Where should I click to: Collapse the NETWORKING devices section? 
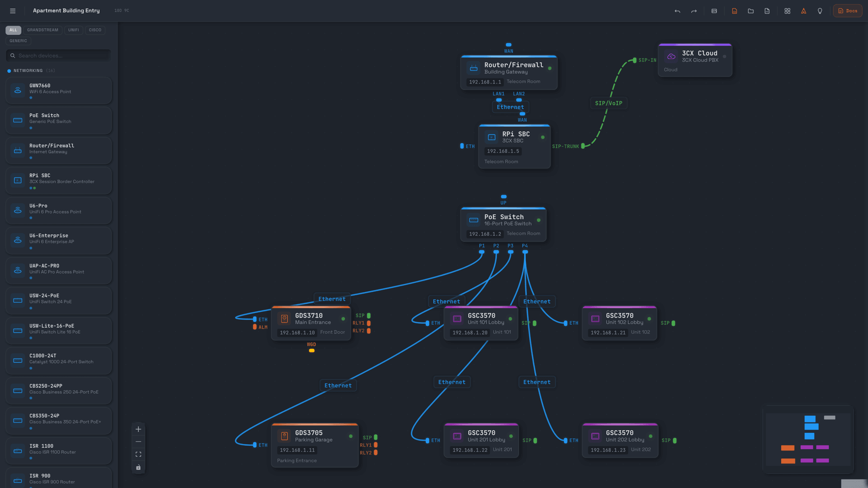28,70
